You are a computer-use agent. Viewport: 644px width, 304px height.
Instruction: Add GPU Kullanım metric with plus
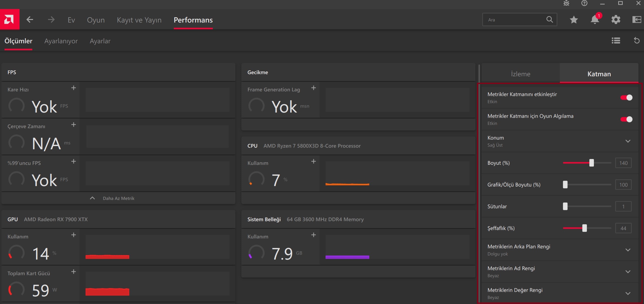73,235
